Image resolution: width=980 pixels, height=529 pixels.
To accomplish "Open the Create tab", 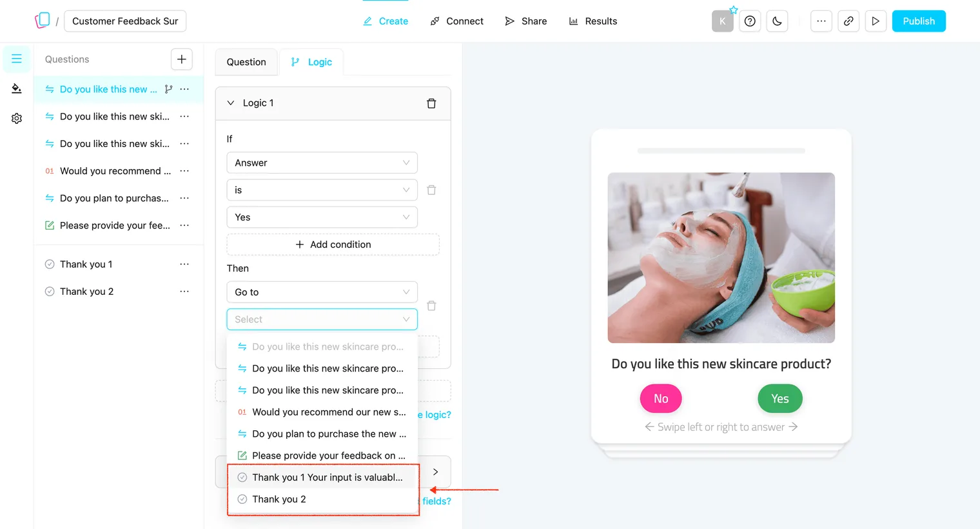I will point(386,21).
